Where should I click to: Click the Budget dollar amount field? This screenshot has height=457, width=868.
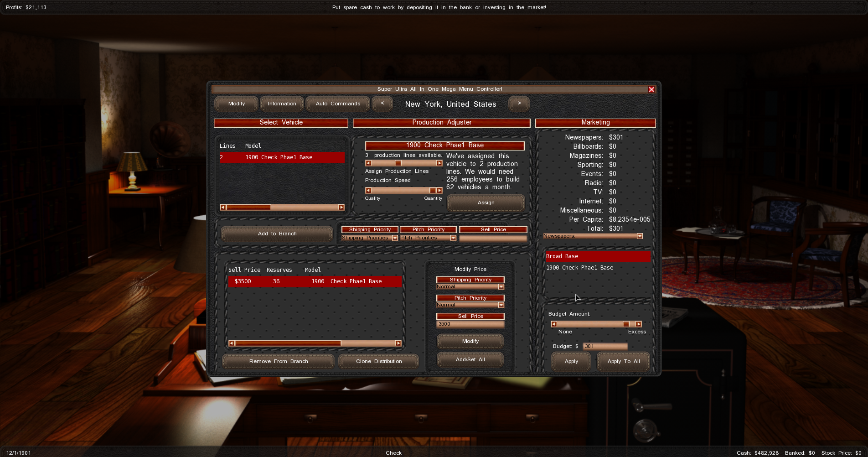(x=605, y=347)
